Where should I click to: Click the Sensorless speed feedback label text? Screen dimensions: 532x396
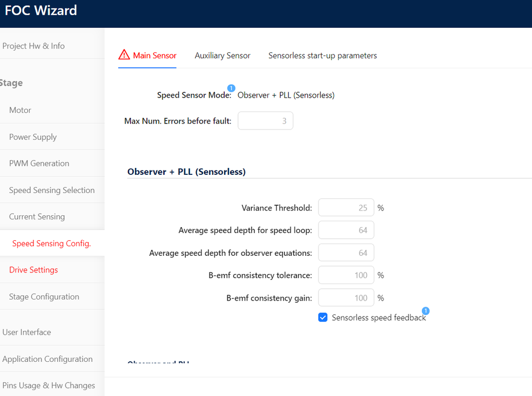[379, 318]
